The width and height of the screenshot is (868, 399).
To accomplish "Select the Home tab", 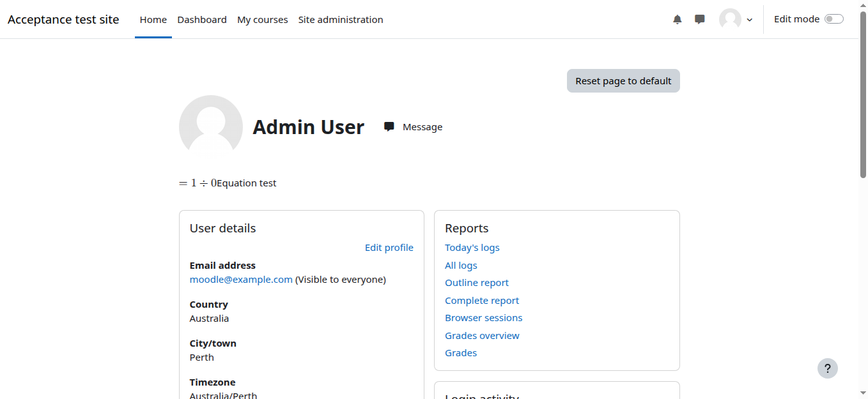I will (x=153, y=20).
